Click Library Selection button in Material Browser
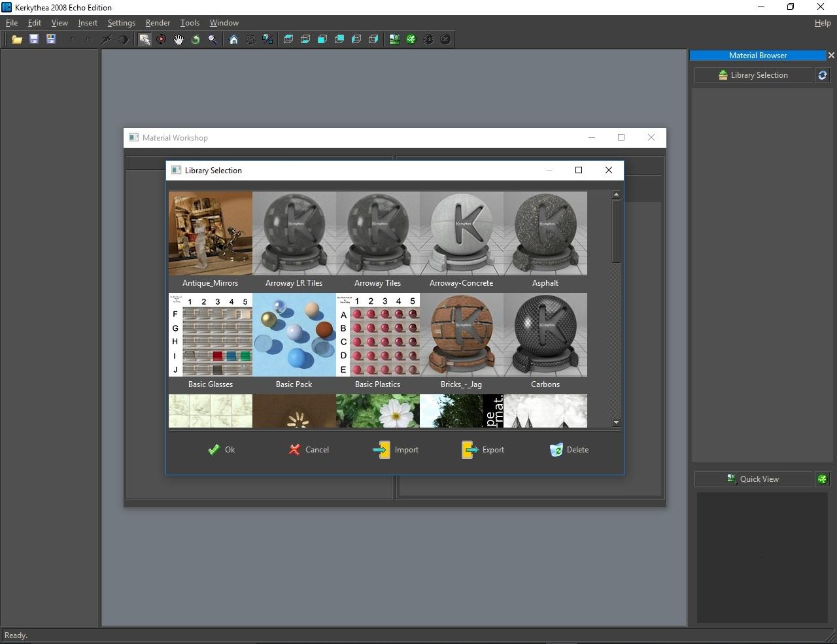 (x=753, y=75)
